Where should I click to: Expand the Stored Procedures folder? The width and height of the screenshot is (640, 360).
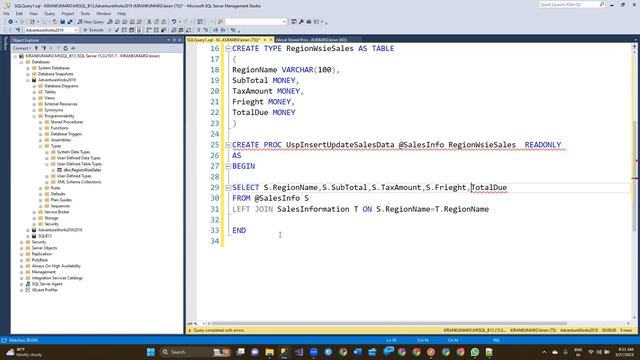[40, 122]
